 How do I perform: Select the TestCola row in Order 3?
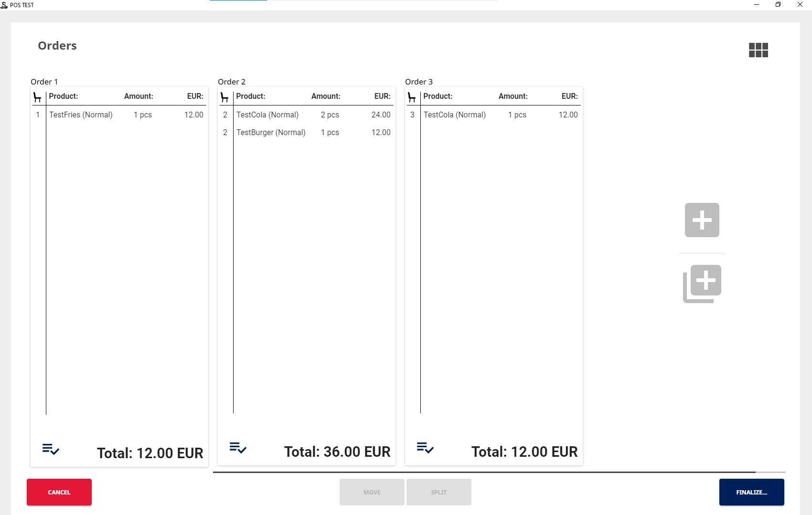(492, 115)
